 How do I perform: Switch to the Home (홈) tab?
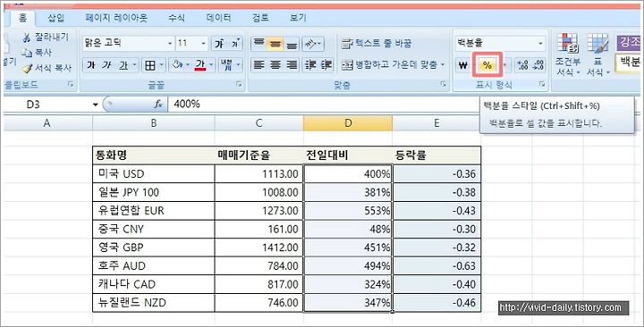22,18
